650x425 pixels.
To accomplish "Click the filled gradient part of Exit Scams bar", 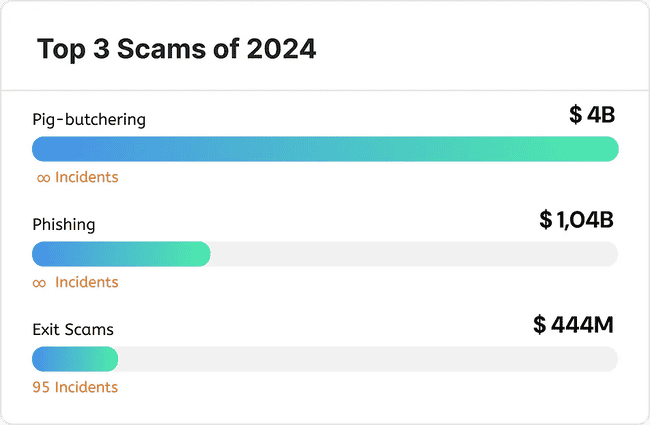I will pyautogui.click(x=75, y=359).
